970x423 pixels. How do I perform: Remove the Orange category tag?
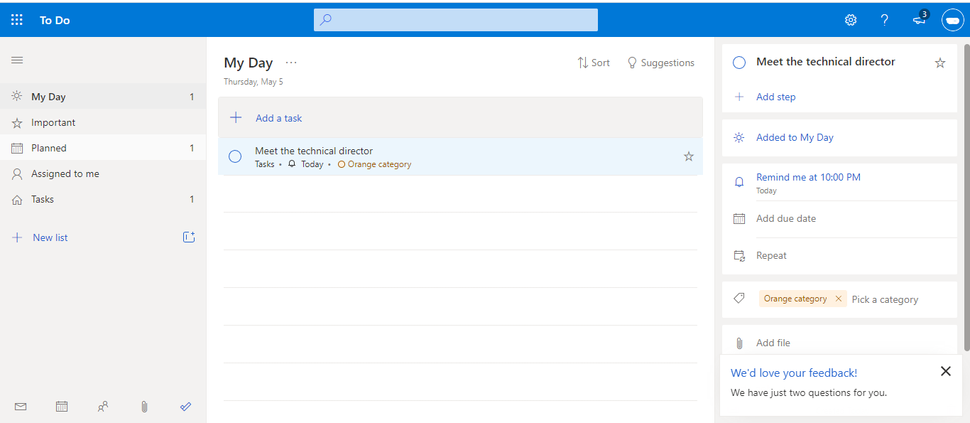838,299
